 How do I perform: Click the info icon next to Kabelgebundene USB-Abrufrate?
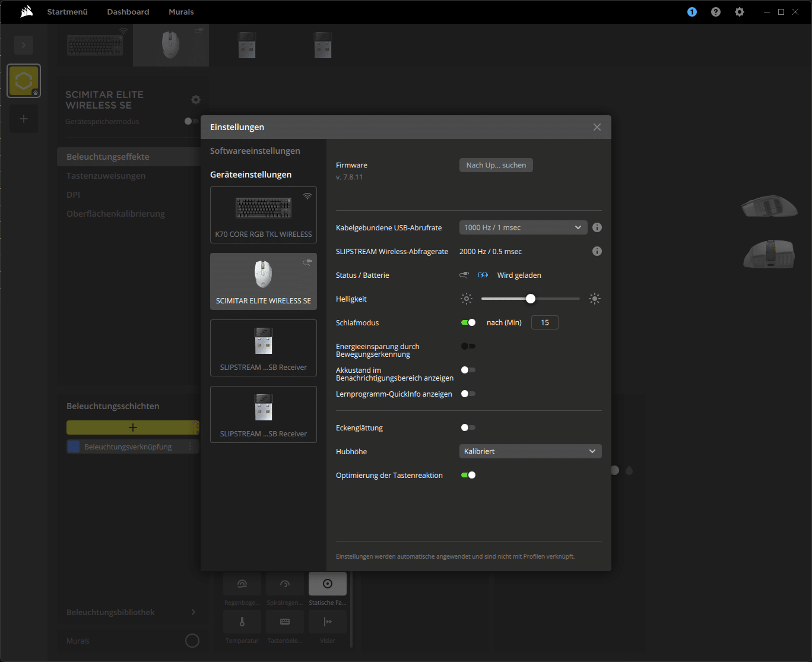597,227
